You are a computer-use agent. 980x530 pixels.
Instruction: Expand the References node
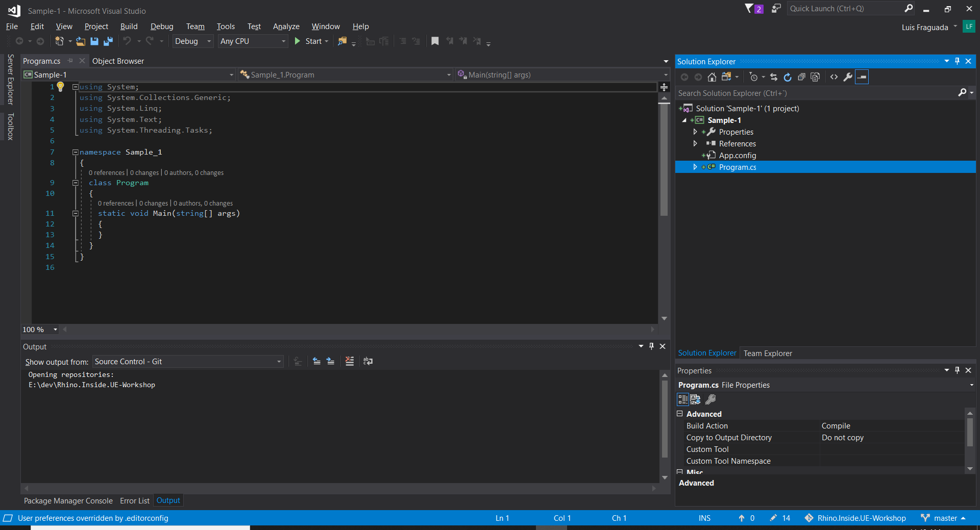tap(695, 144)
